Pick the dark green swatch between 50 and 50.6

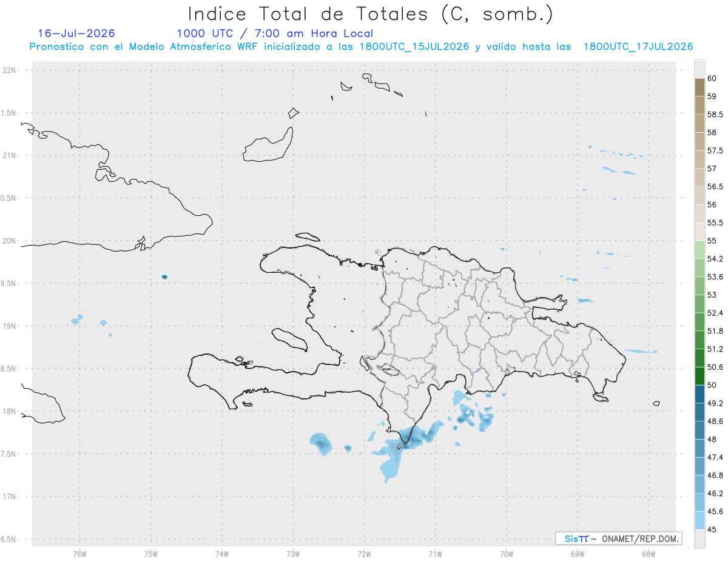point(699,376)
